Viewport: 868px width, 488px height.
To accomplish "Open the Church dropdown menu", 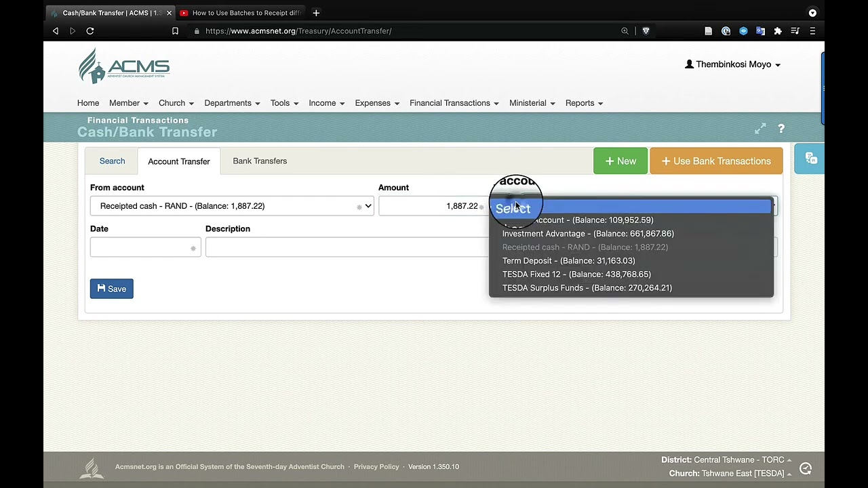I will 176,103.
